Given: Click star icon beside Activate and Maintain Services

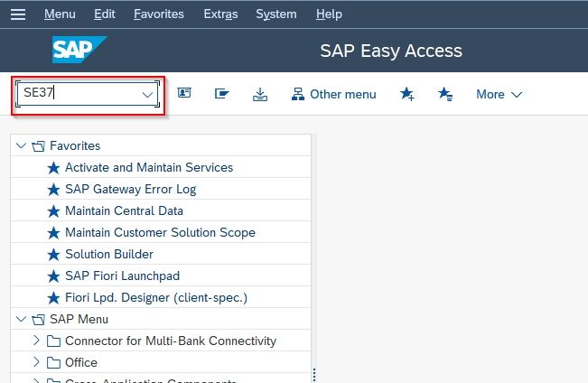Looking at the screenshot, I should (53, 168).
